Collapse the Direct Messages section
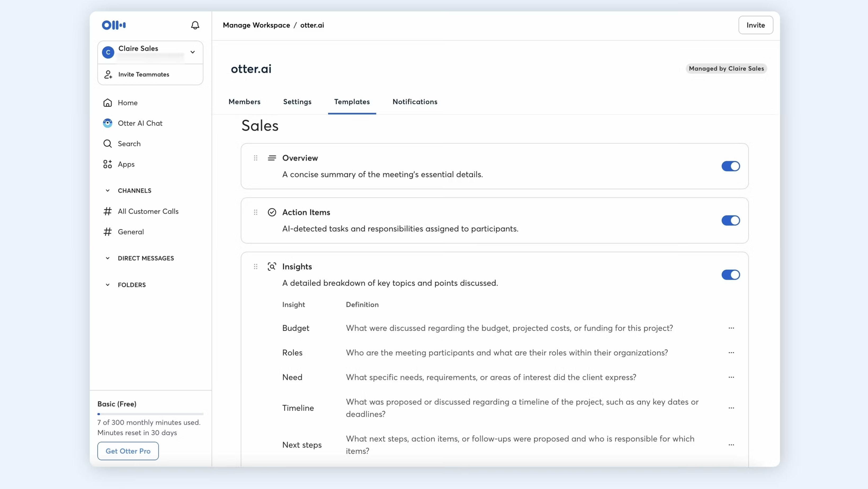The image size is (868, 489). [108, 258]
